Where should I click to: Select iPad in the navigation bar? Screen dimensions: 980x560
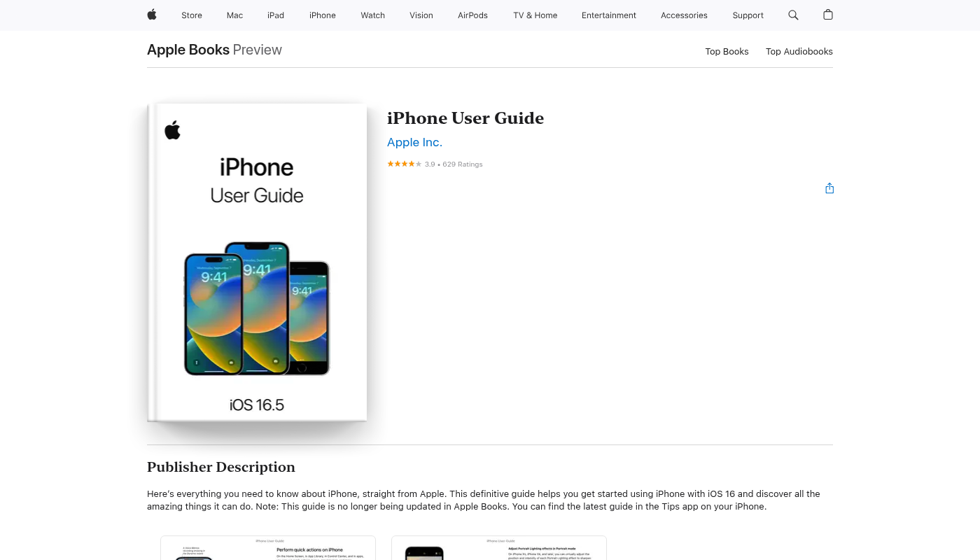pyautogui.click(x=276, y=15)
